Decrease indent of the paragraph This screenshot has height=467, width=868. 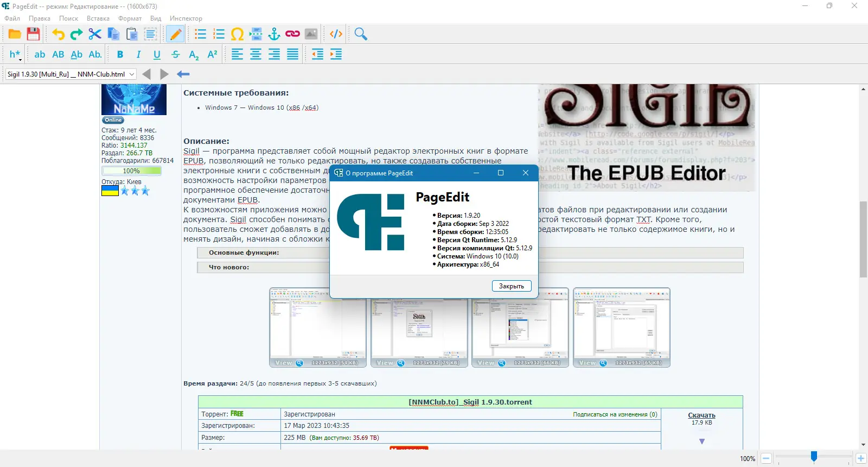point(317,54)
